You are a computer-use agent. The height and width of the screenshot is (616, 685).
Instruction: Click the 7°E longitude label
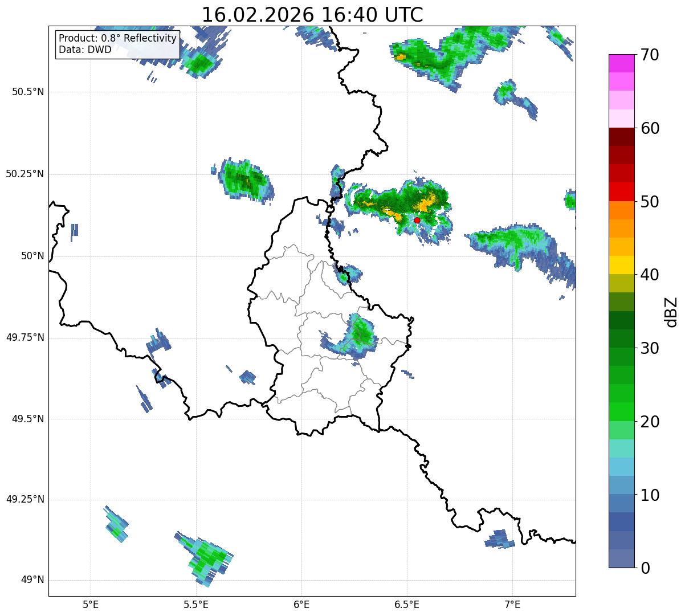[512, 604]
